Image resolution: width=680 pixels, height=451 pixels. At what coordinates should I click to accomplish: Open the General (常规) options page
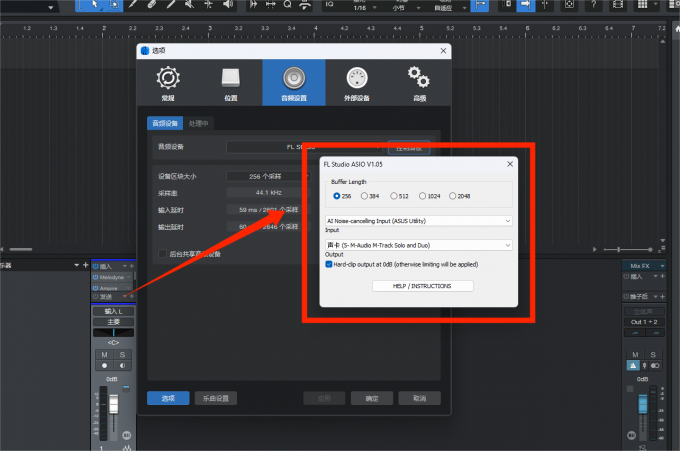pyautogui.click(x=168, y=83)
